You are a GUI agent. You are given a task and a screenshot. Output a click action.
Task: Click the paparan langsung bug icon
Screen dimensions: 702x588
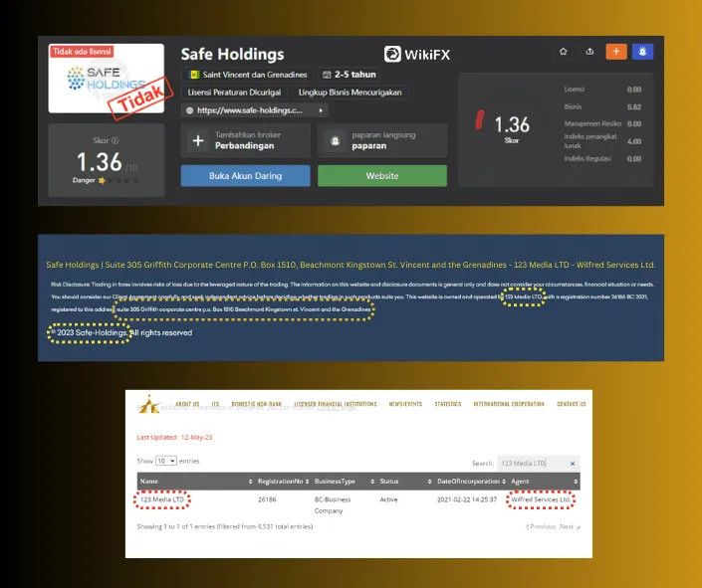[x=335, y=140]
